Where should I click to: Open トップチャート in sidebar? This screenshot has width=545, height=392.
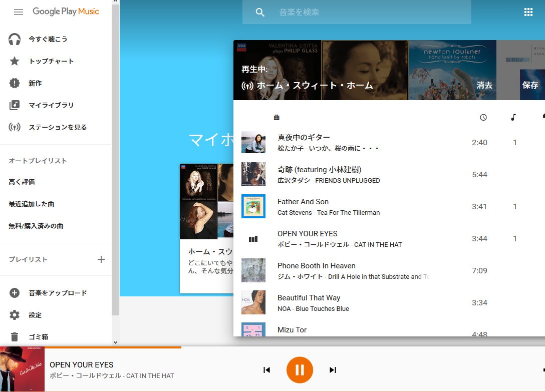(x=52, y=61)
